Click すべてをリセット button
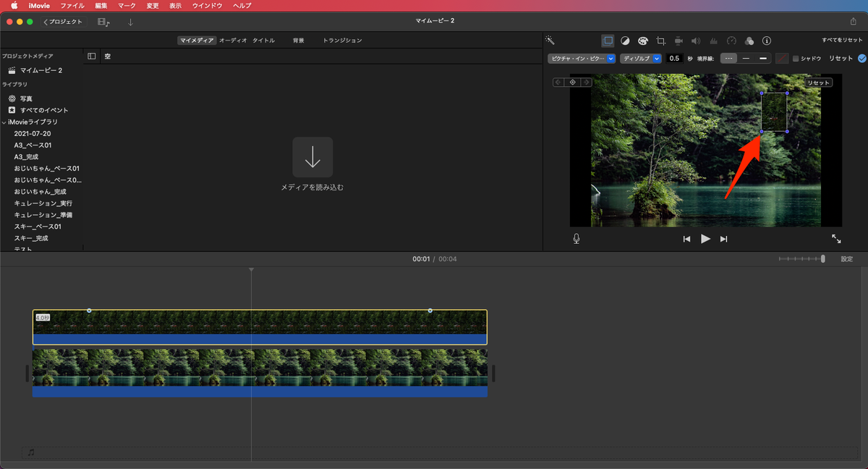Viewport: 868px width, 469px height. tap(843, 41)
